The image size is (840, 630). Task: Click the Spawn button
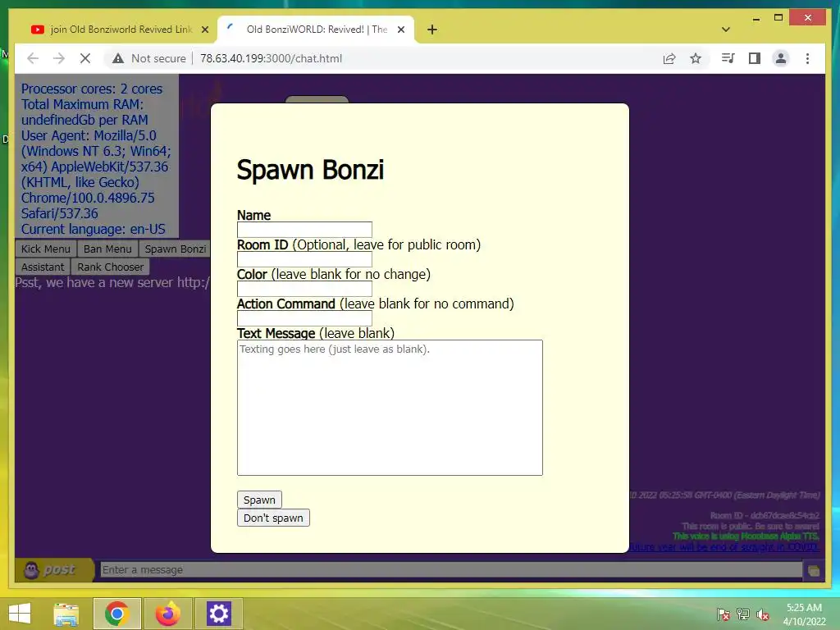coord(259,500)
